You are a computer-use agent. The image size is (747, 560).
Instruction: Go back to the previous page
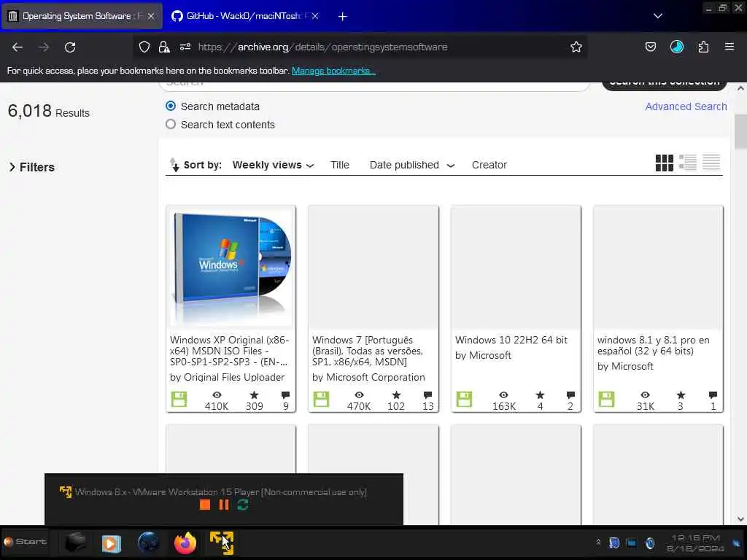coord(18,47)
